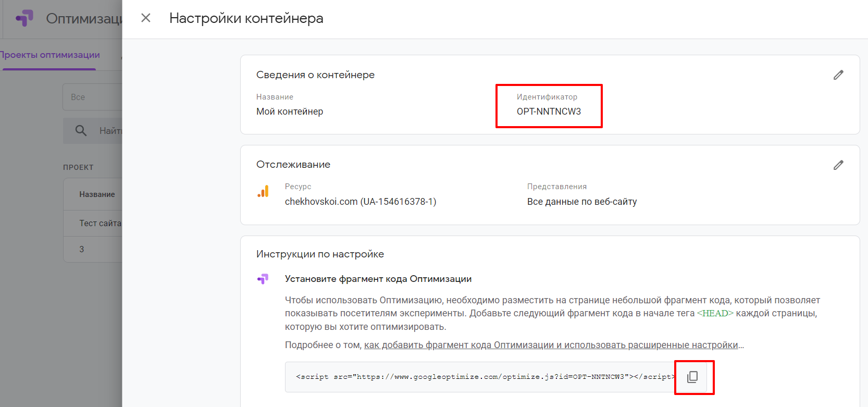The width and height of the screenshot is (868, 407).
Task: Edit container details with pencil icon
Action: (x=838, y=75)
